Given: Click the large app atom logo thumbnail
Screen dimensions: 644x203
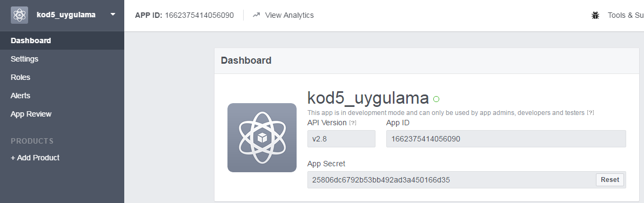Looking at the screenshot, I should pyautogui.click(x=262, y=138).
